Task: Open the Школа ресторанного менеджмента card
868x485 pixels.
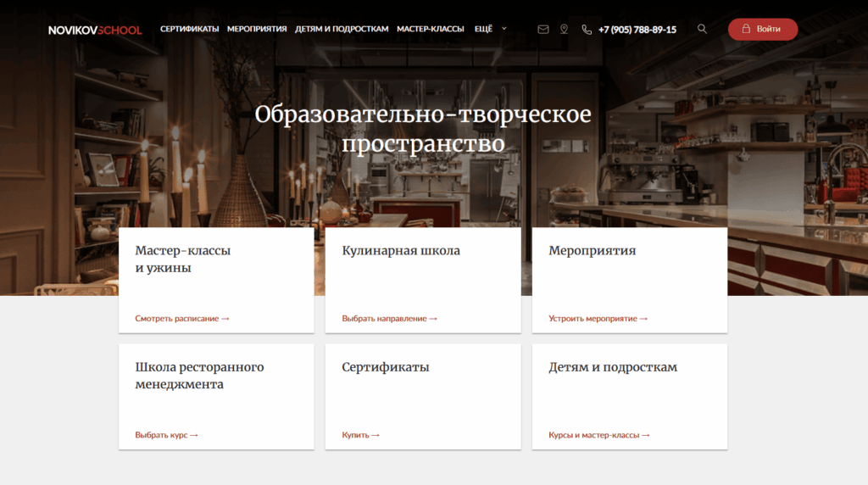Action: click(x=199, y=376)
